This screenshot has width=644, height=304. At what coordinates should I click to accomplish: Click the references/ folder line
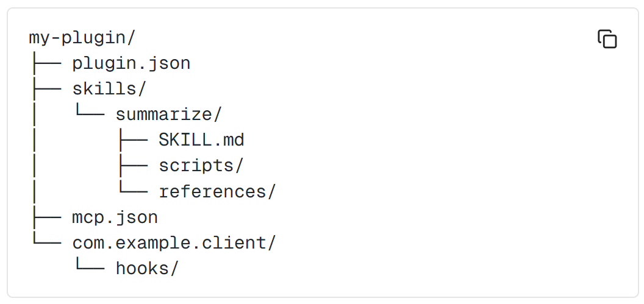pos(217,191)
